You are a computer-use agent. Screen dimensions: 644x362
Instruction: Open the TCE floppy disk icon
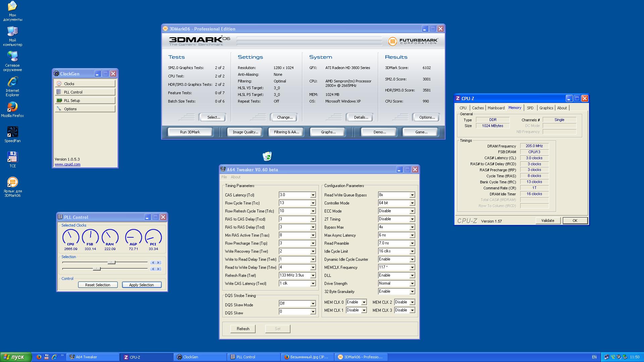coord(12,157)
